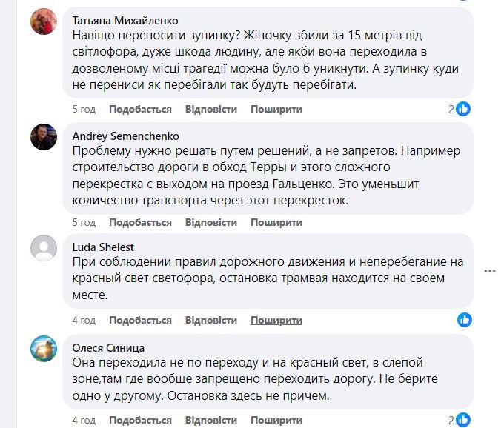Reply to Татьяна Михайленко's comment via Відповісти
Screen dimensions: 504x428
(x=211, y=109)
